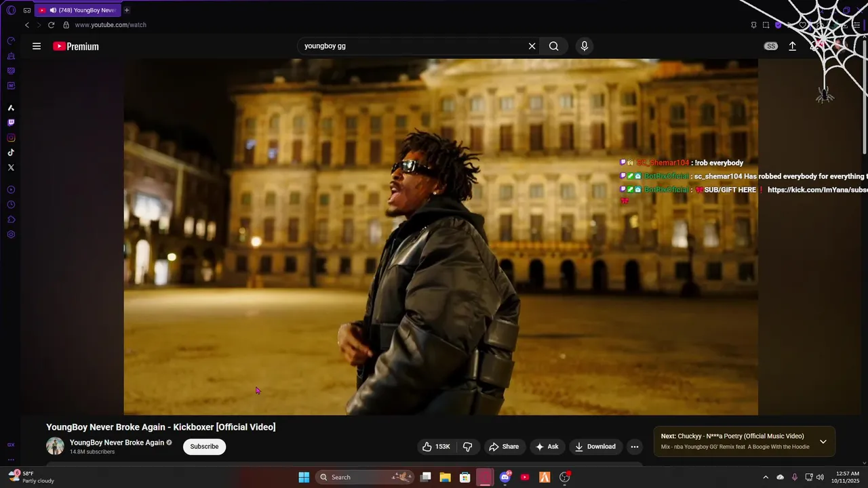
Task: Open X Twitter in Opera sidebar
Action: [x=11, y=167]
